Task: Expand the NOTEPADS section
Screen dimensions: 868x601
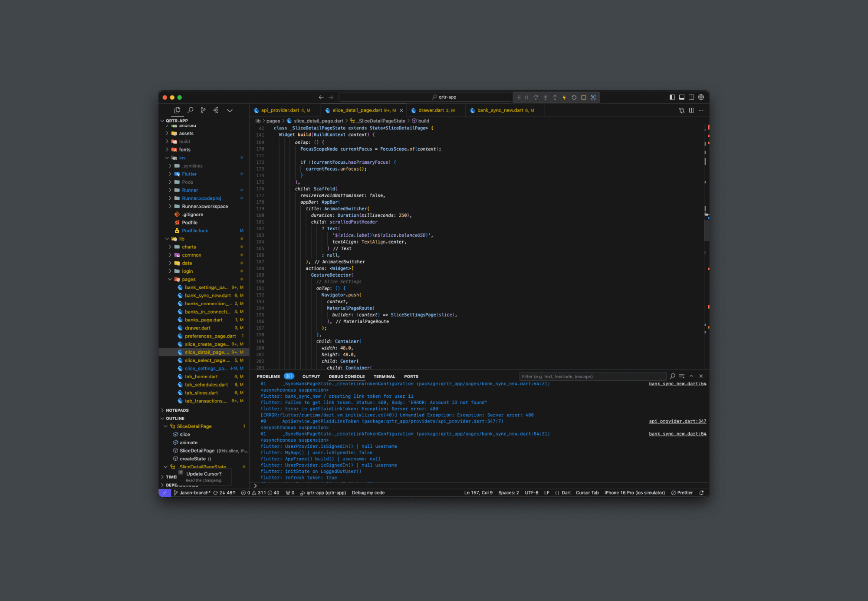Action: click(177, 410)
